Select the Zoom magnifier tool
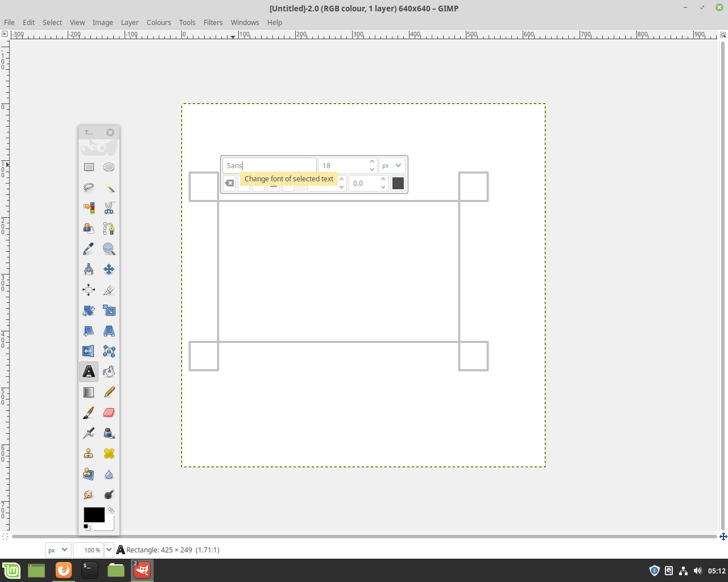This screenshot has height=582, width=728. 109,249
